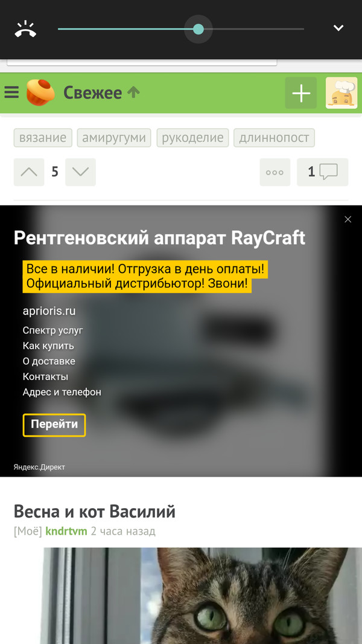Tap the Pikabu cupcake logo

40,92
